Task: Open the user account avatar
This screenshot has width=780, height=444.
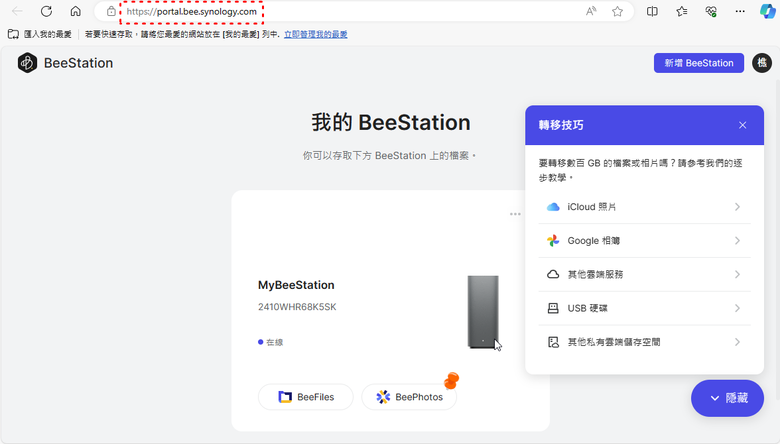Action: pyautogui.click(x=762, y=63)
